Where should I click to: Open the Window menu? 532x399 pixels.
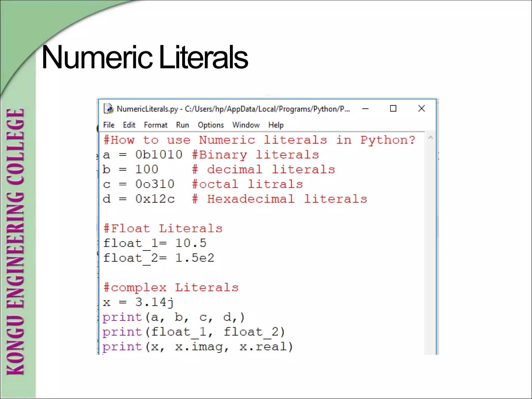tap(246, 125)
